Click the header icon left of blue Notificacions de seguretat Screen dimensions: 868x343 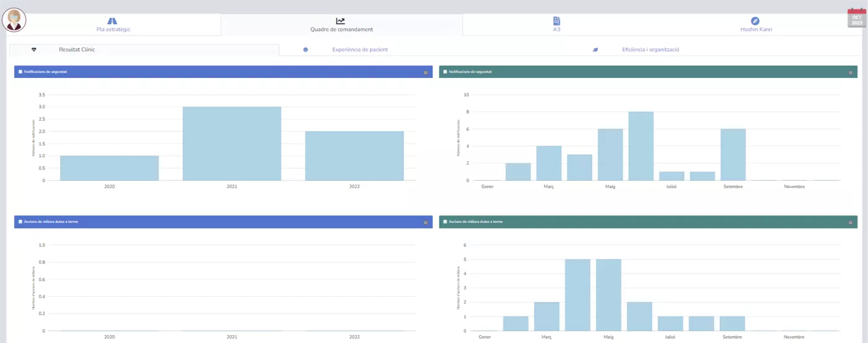20,72
